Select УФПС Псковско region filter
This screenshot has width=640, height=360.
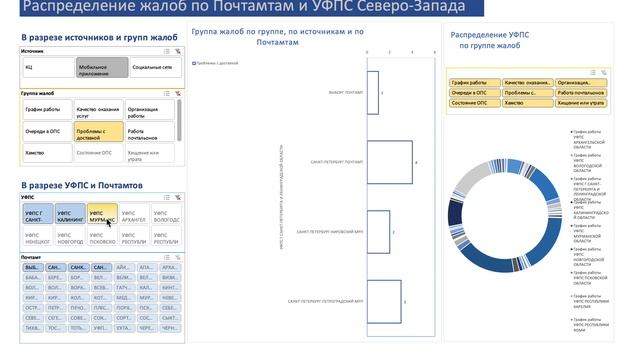(x=102, y=236)
